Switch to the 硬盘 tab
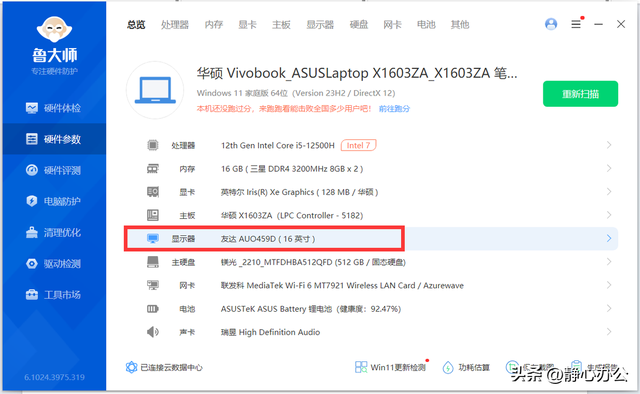Screen dimensions: 640x394 point(359,24)
